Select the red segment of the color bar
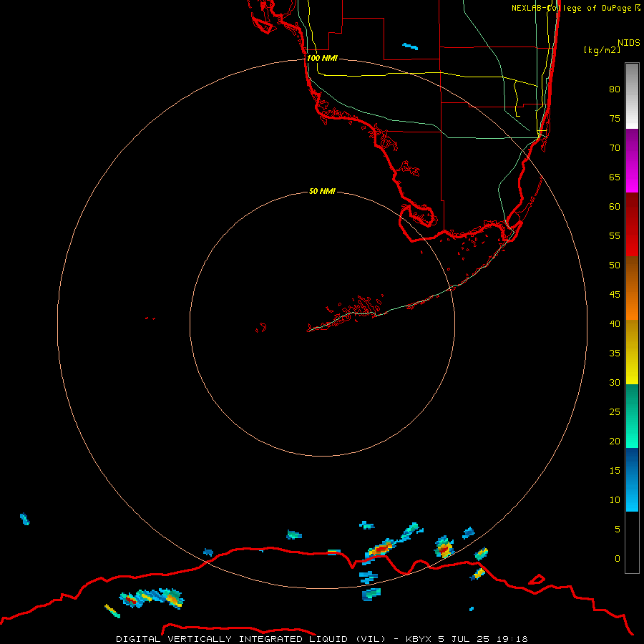The height and width of the screenshot is (644, 644). click(x=632, y=224)
